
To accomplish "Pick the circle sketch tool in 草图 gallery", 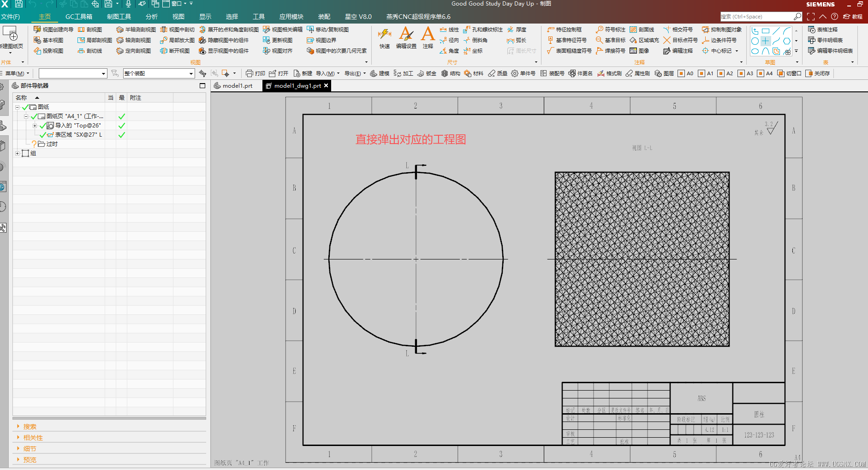I will [755, 41].
